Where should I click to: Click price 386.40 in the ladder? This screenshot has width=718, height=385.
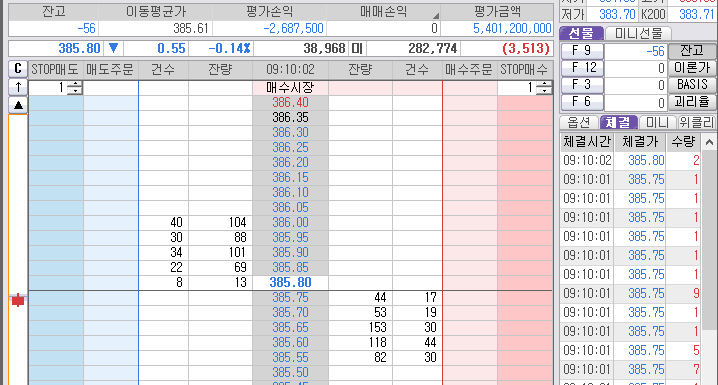(290, 103)
